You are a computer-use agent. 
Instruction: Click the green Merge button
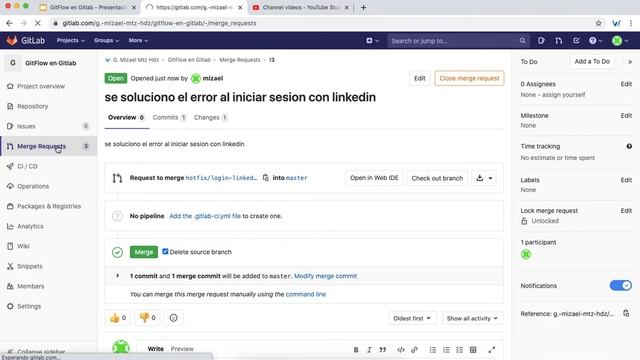point(144,252)
